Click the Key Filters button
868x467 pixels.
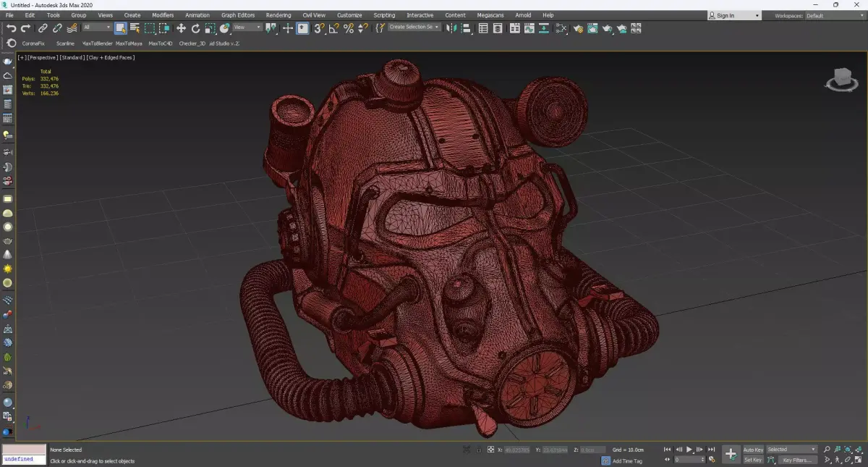796,460
